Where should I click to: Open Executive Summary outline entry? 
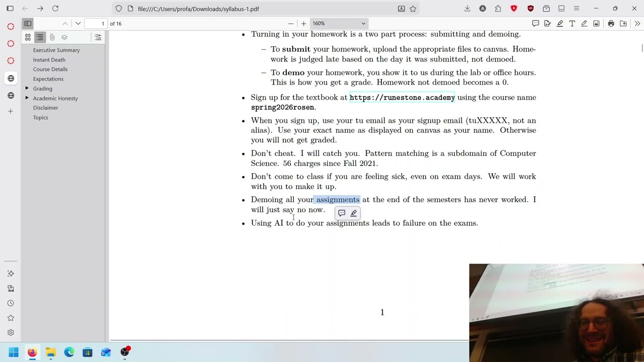pyautogui.click(x=56, y=50)
